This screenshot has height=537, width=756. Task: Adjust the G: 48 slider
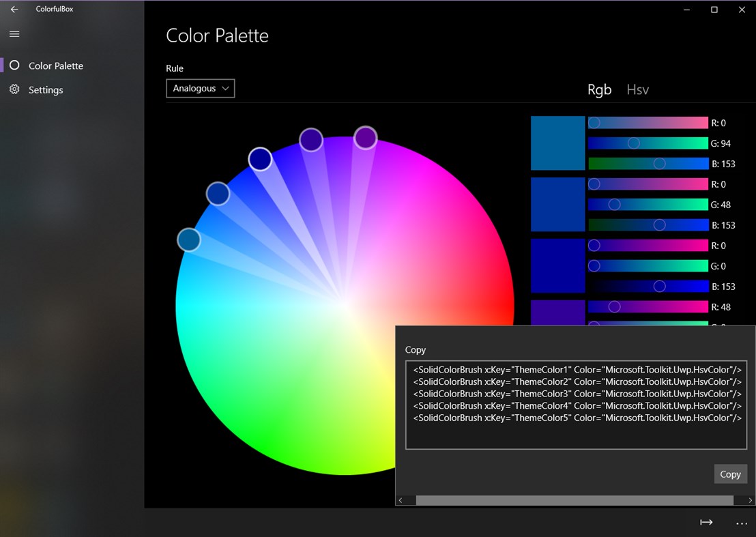coord(648,205)
